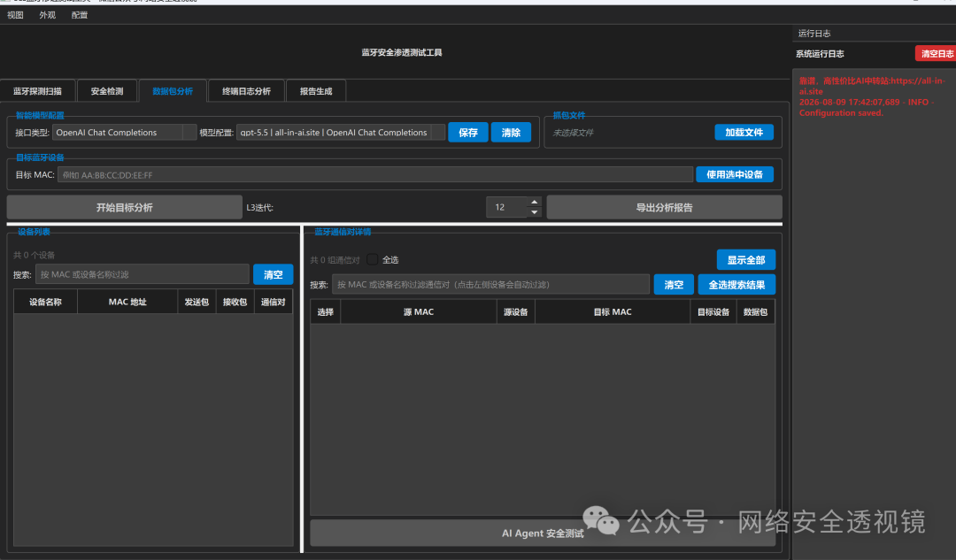Switch to the 蓝牙探测扫描 tab
The height and width of the screenshot is (560, 956).
pyautogui.click(x=38, y=91)
